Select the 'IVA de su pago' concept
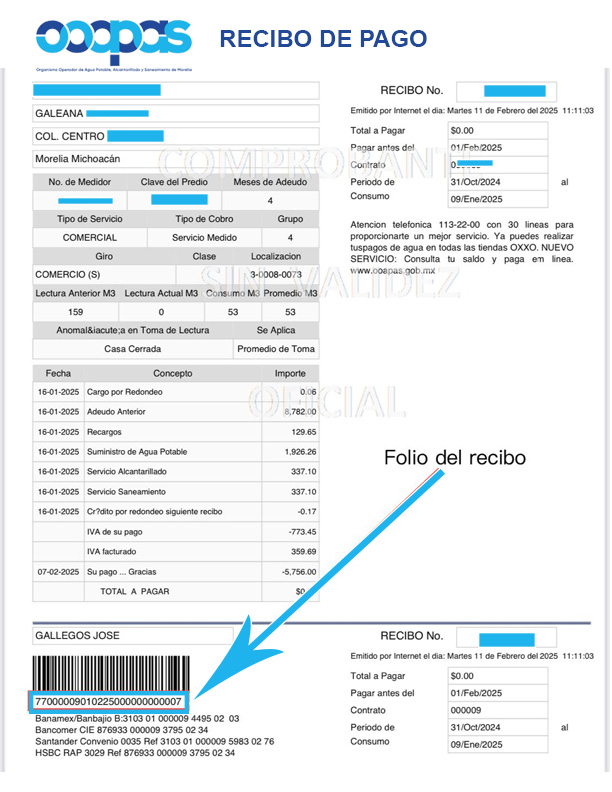 click(115, 531)
